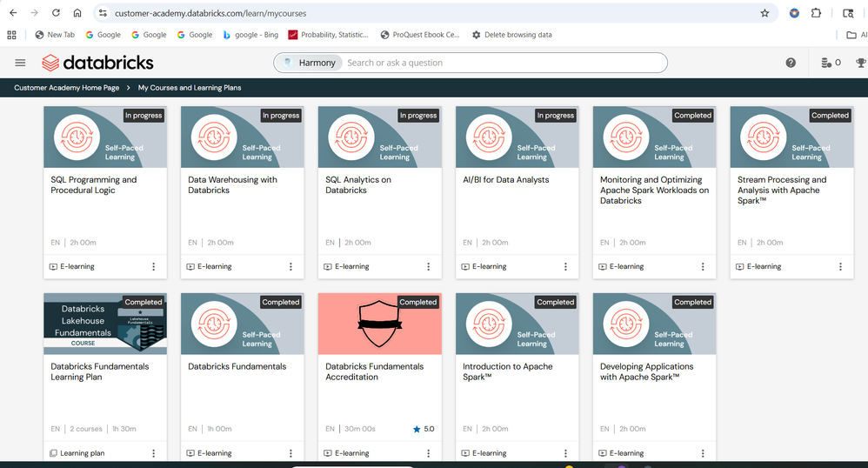Open the hamburger navigation menu
The height and width of the screenshot is (468, 868).
(20, 63)
